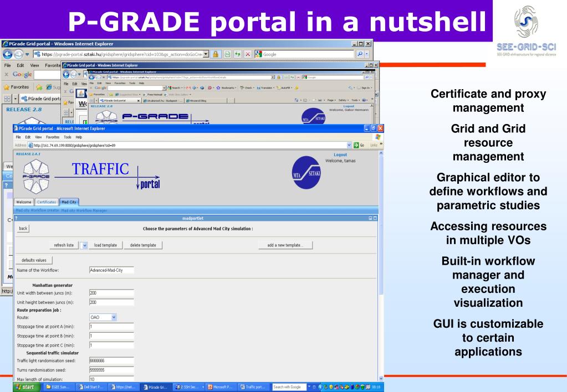Click the Refresh icon in rearmost IE window
Image resolution: width=567 pixels, height=392 pixels.
[x=238, y=54]
